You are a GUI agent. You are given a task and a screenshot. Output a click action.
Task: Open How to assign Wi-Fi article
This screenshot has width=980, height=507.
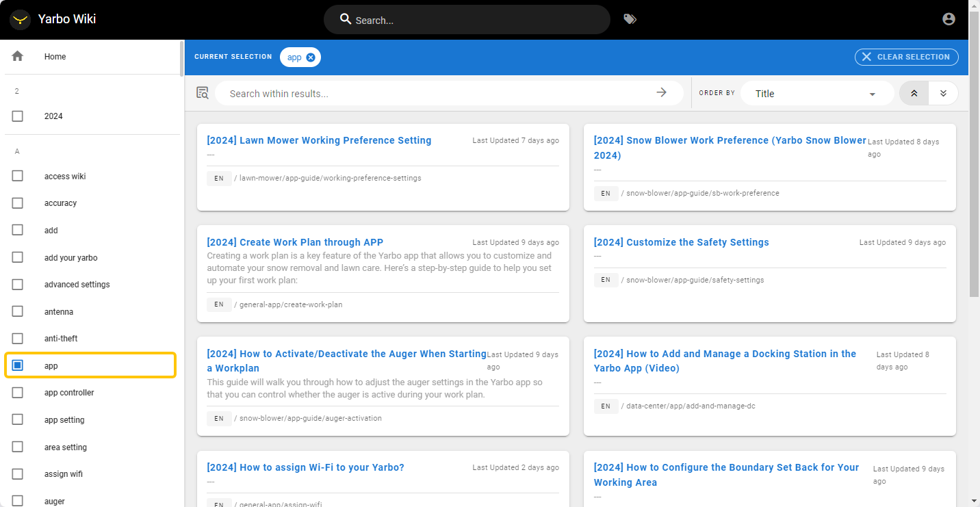pyautogui.click(x=305, y=467)
